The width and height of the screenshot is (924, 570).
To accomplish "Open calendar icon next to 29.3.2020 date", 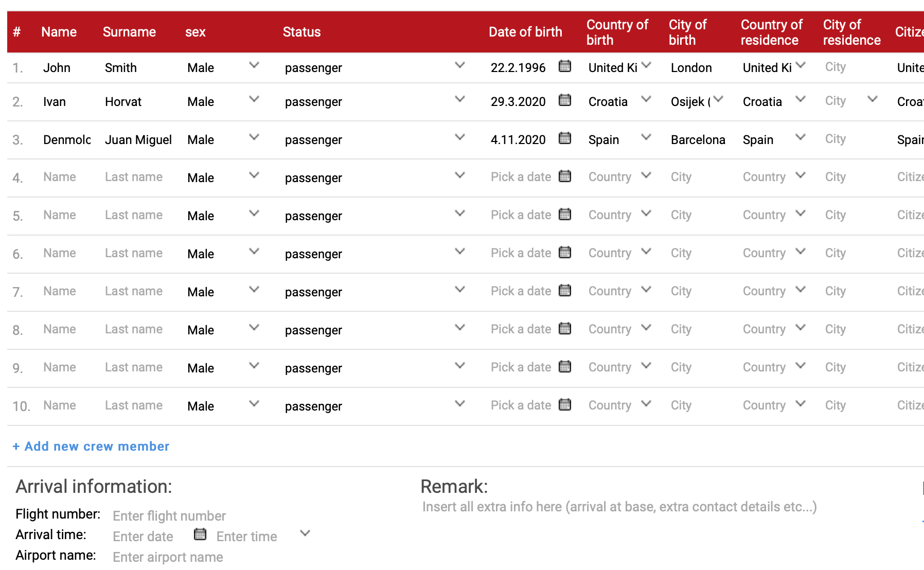I will click(x=565, y=100).
